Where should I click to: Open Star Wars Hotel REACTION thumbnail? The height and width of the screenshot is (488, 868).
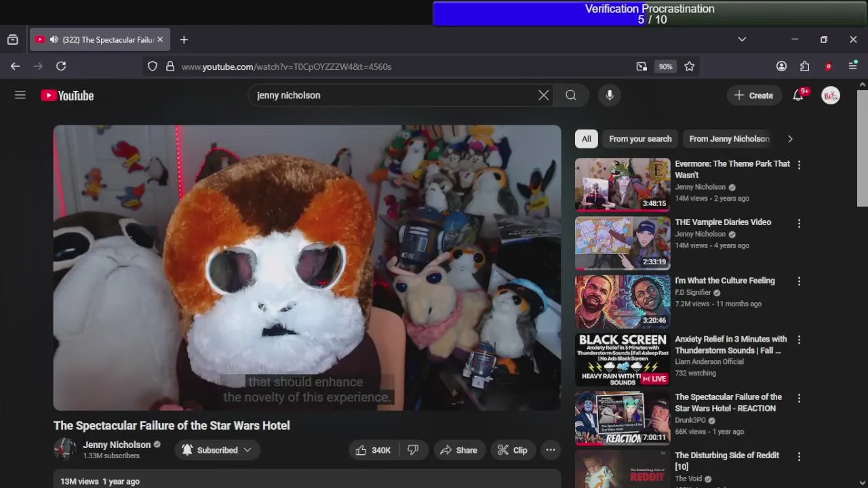[x=623, y=418]
